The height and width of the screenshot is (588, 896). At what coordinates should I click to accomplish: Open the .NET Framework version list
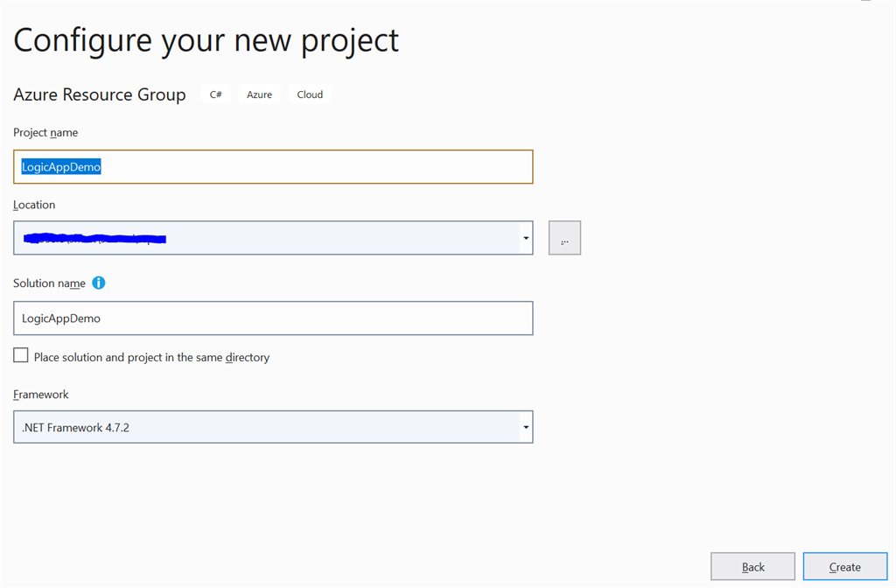pos(525,427)
